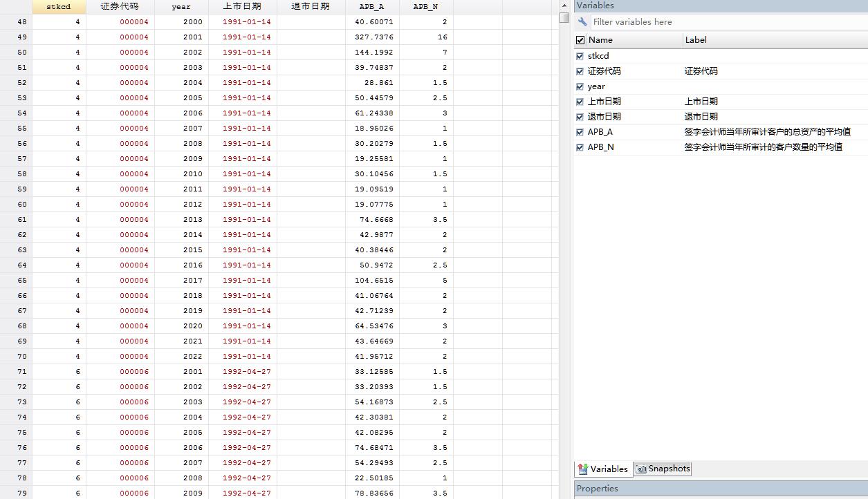The width and height of the screenshot is (868, 499).
Task: Open the Snapshots tab
Action: [663, 469]
